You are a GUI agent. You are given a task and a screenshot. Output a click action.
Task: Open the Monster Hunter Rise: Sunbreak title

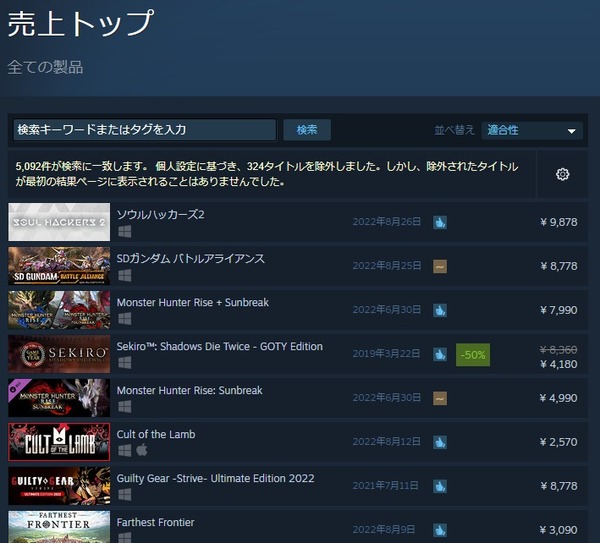(x=190, y=391)
